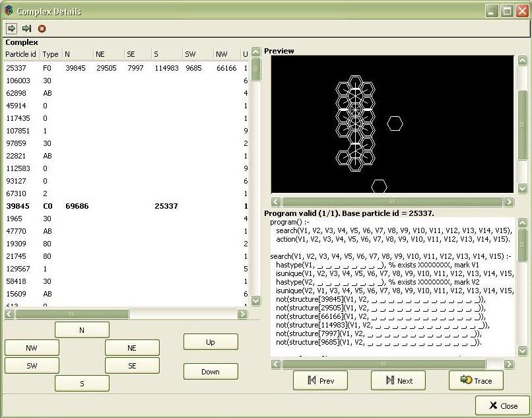The height and width of the screenshot is (418, 532).
Task: Select particle row 58418
Action: (127, 281)
